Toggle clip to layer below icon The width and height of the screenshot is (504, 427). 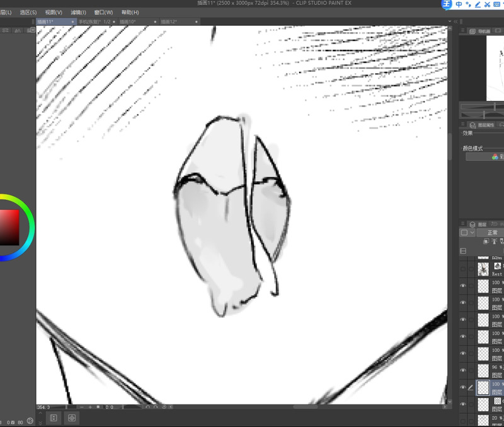(486, 242)
